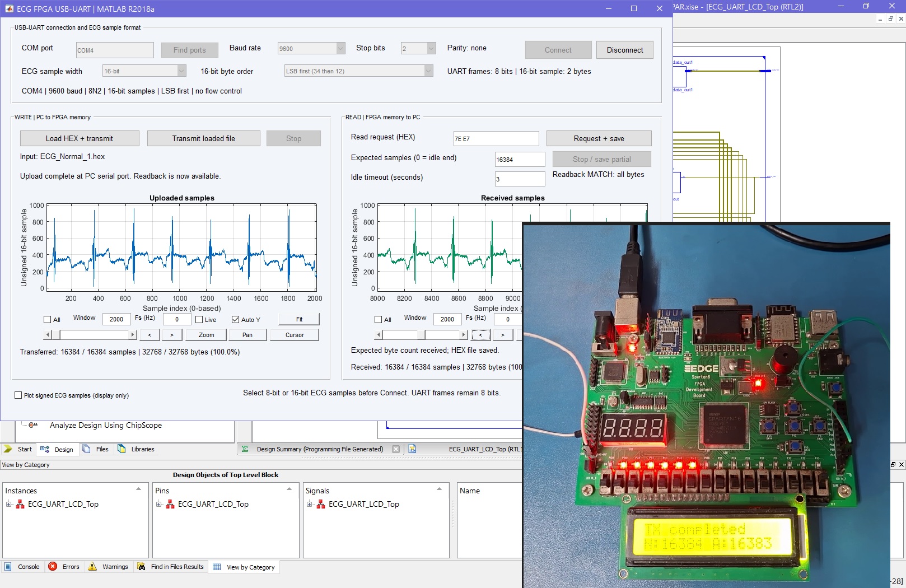Open the Stop bits dropdown
The height and width of the screenshot is (588, 906).
pos(431,49)
